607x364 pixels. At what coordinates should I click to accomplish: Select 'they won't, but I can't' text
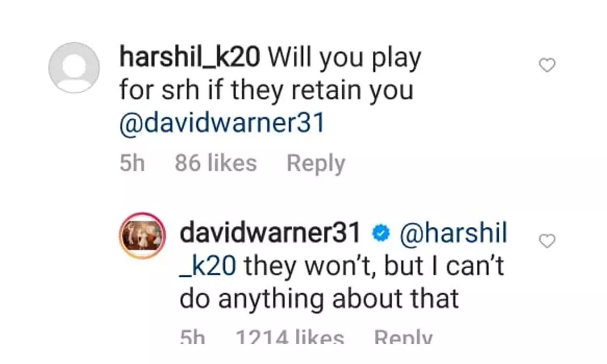(374, 267)
